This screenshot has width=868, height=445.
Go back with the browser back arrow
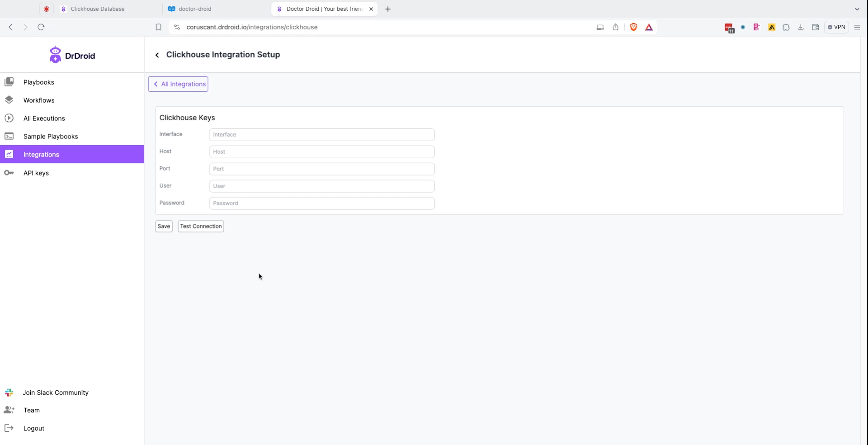(10, 27)
